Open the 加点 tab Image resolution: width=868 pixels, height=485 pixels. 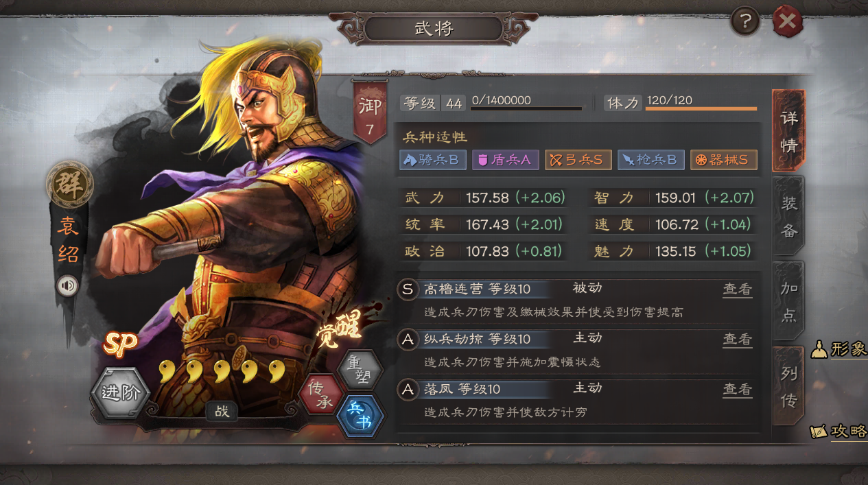[x=788, y=300]
